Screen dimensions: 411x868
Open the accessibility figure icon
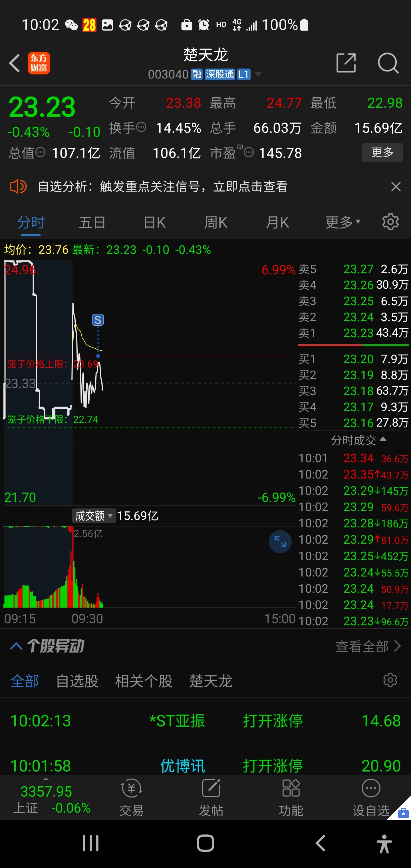pos(384,843)
